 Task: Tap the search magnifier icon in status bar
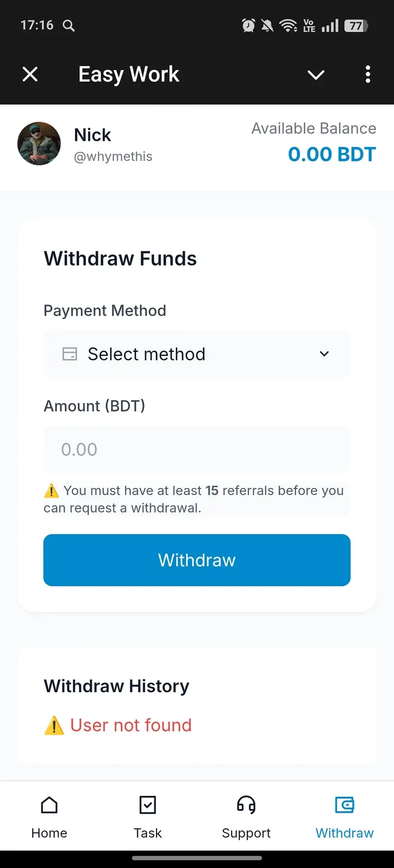(68, 25)
